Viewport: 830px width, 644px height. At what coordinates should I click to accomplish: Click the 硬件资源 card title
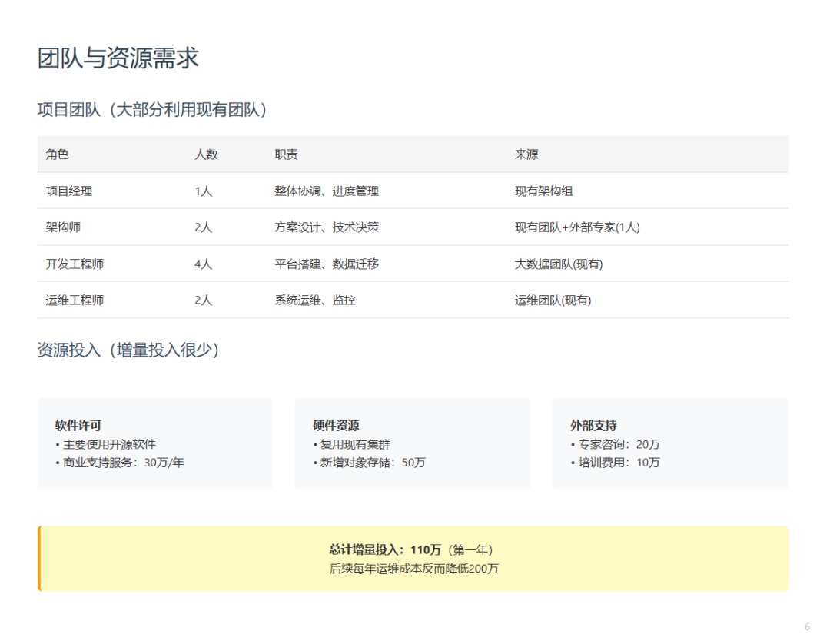[336, 426]
